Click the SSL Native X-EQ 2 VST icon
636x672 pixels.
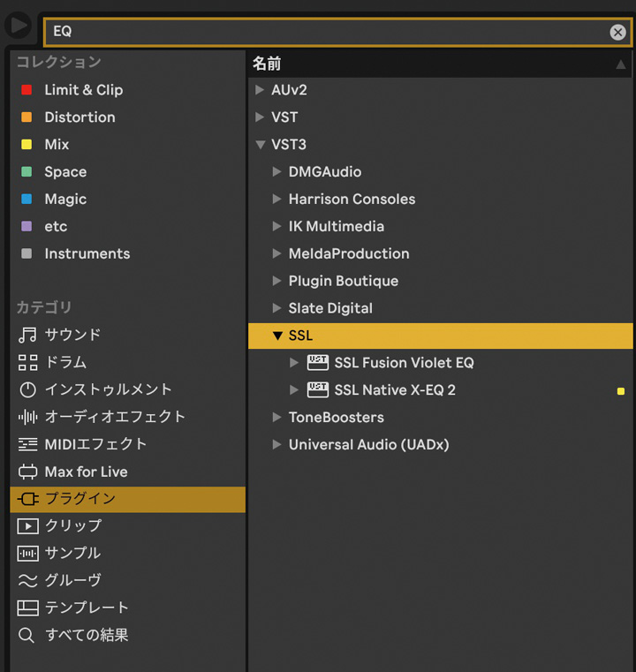[x=318, y=390]
